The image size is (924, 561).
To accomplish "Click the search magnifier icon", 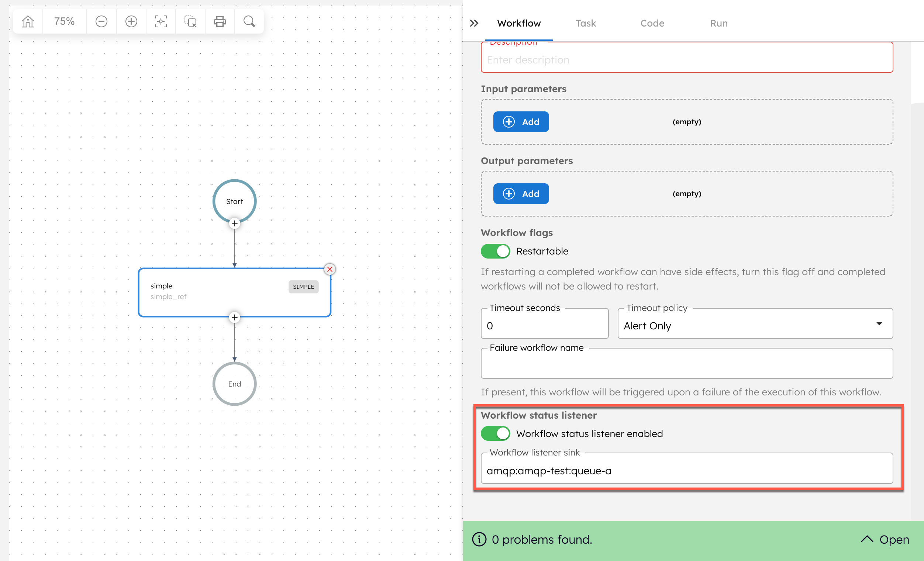I will [x=249, y=21].
